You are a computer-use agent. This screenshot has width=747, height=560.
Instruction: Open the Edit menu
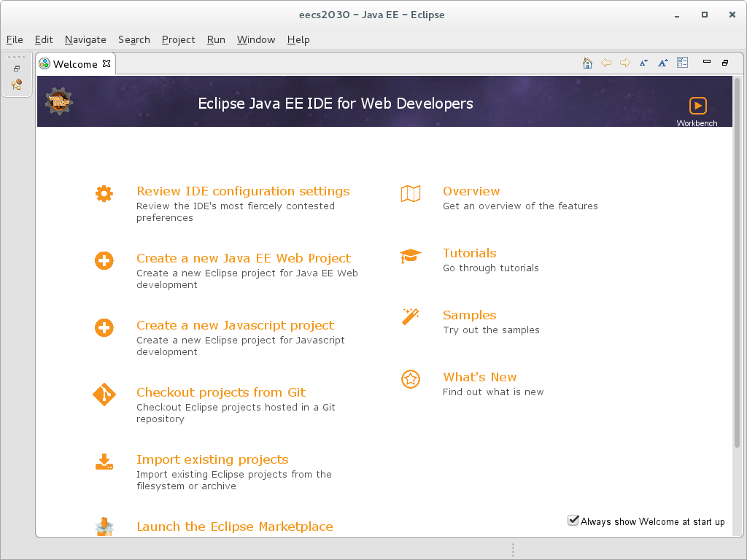(x=44, y=39)
